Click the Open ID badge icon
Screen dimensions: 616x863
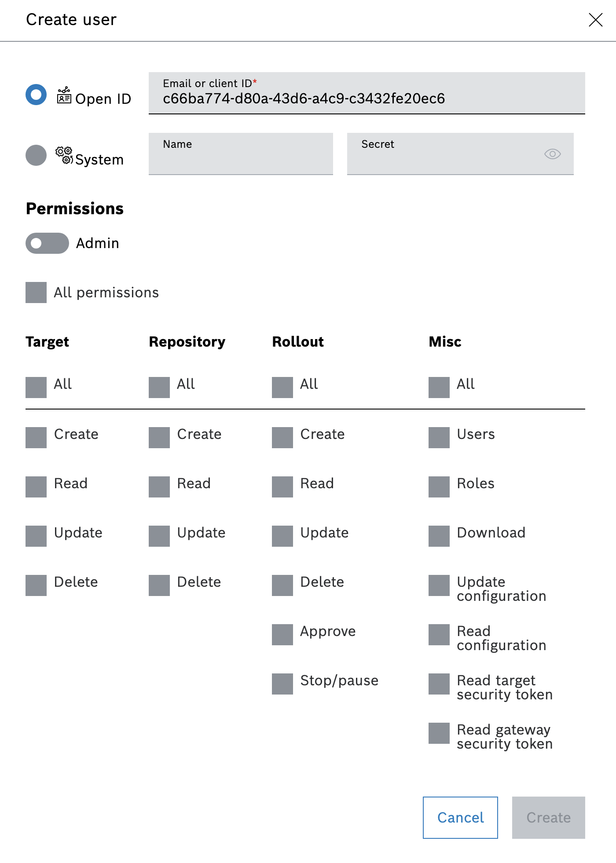[x=64, y=95]
